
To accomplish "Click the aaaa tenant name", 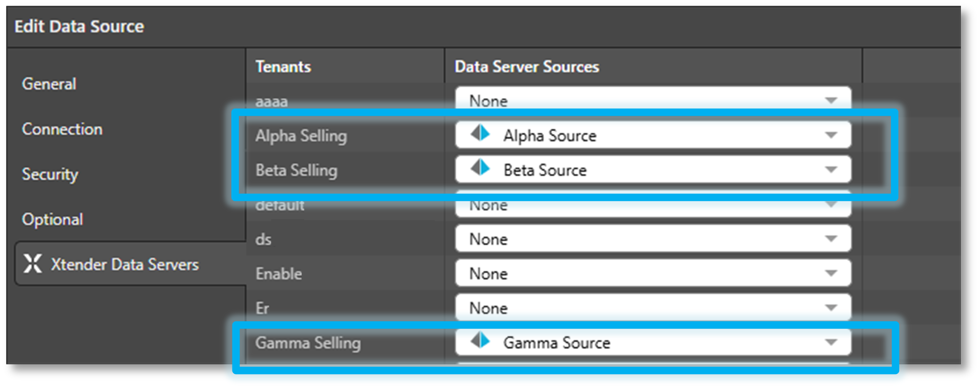I will click(272, 102).
